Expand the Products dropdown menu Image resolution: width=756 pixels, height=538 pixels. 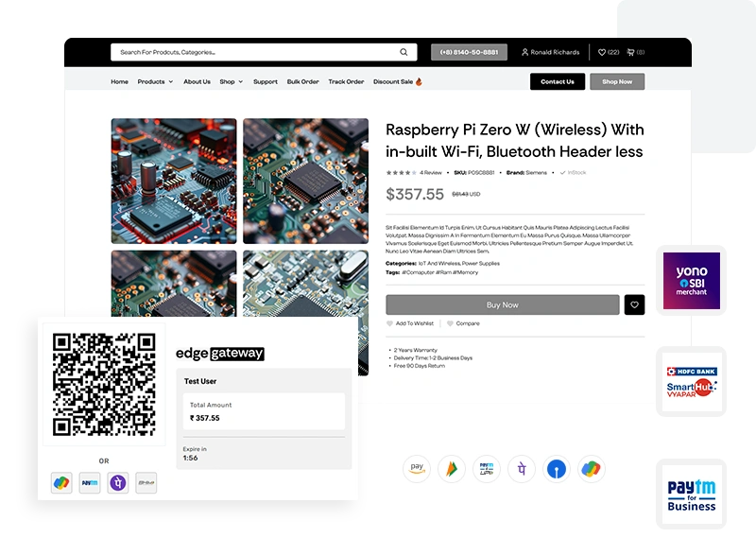(x=155, y=81)
